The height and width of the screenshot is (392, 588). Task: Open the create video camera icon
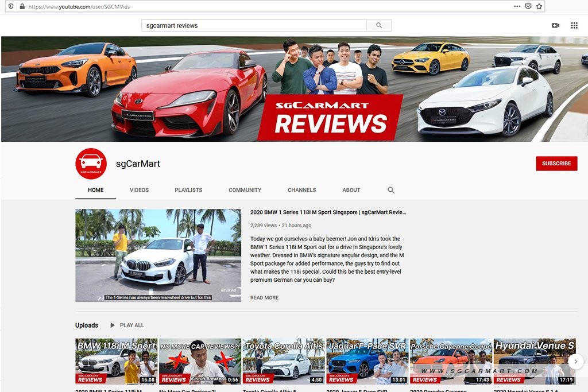click(555, 25)
